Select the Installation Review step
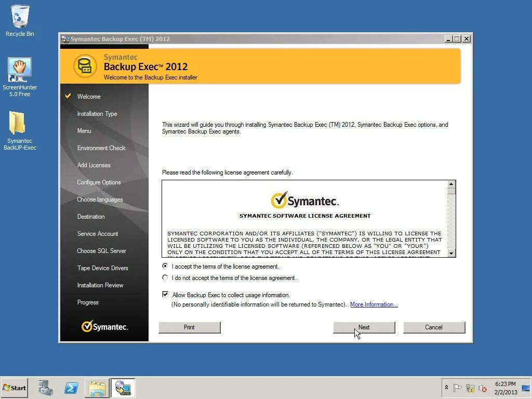 click(x=100, y=285)
